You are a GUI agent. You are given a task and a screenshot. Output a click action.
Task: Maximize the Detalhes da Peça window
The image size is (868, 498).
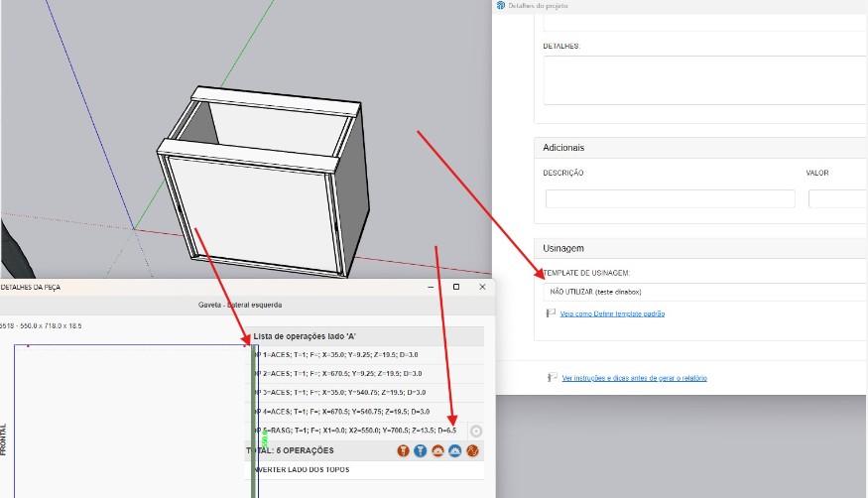point(456,287)
